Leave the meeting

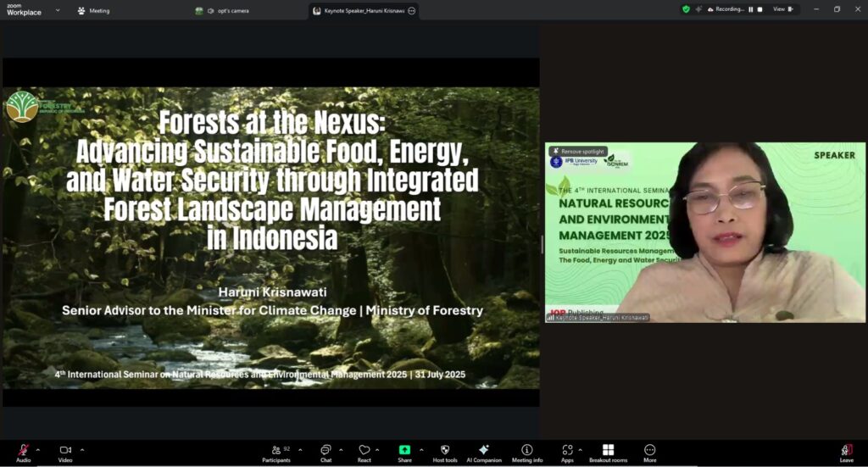(x=846, y=451)
